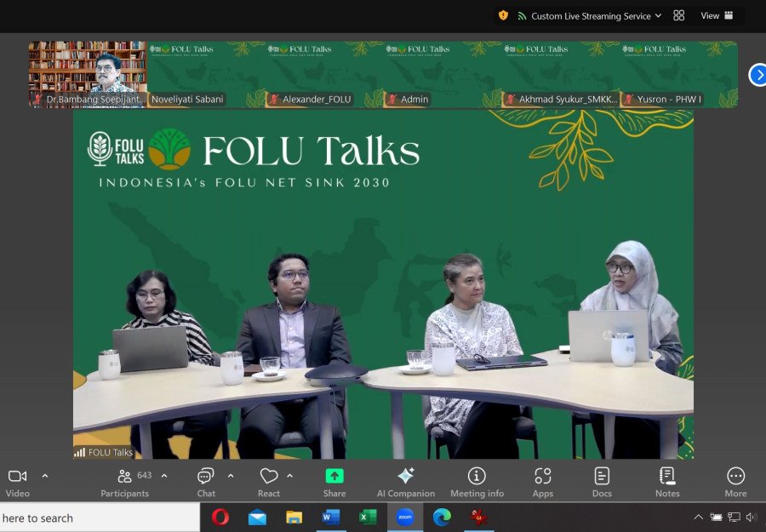The width and height of the screenshot is (766, 532).
Task: Open File Explorer from the taskbar
Action: pos(294,517)
